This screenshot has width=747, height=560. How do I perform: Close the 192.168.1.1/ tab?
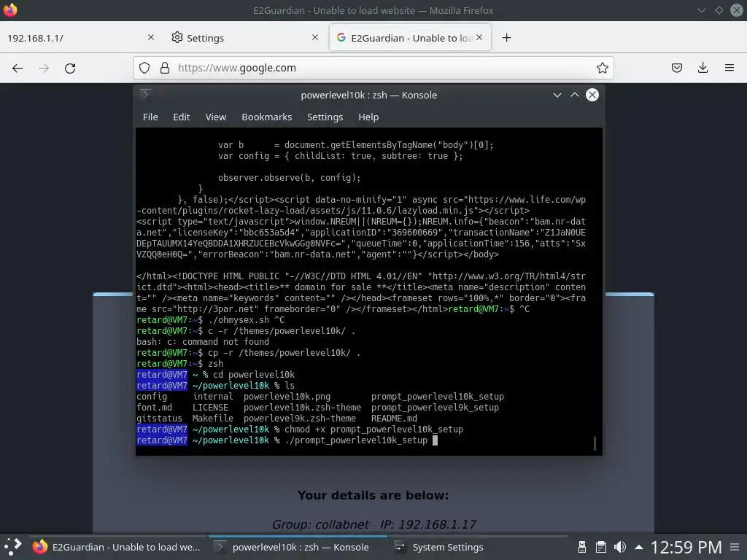pos(150,37)
